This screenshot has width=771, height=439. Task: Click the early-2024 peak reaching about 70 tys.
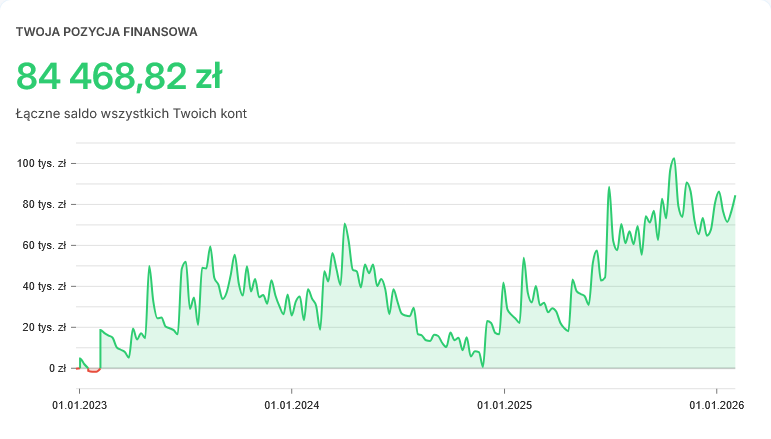(x=345, y=224)
